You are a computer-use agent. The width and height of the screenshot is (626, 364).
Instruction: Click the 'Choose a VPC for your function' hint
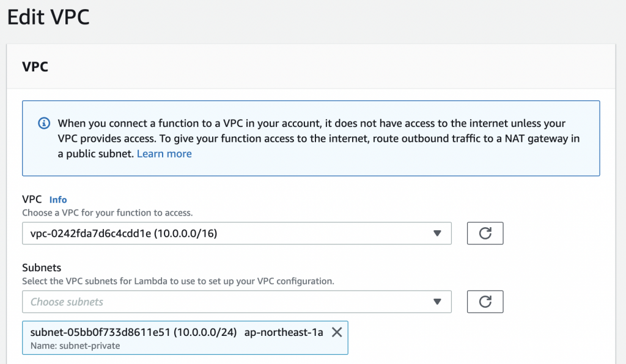click(x=108, y=213)
